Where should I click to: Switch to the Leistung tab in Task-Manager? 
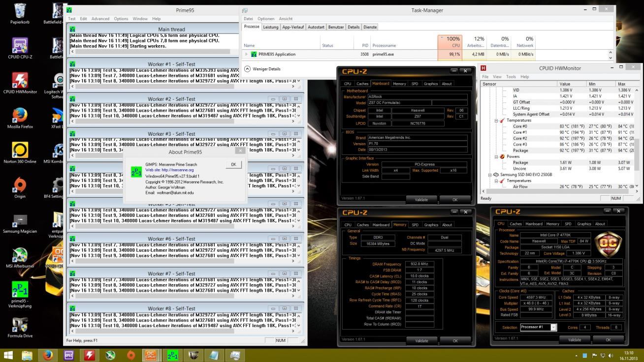pos(270,27)
